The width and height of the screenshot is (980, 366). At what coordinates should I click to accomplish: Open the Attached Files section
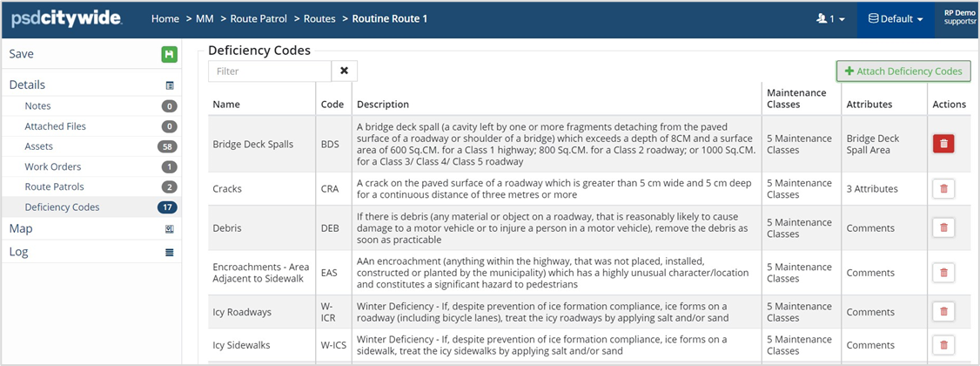56,126
